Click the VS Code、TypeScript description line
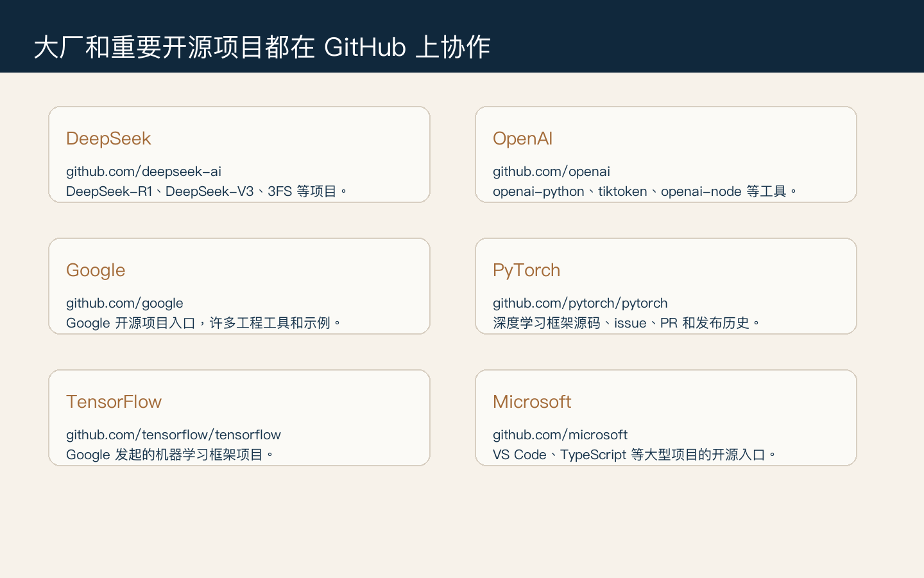 635,455
